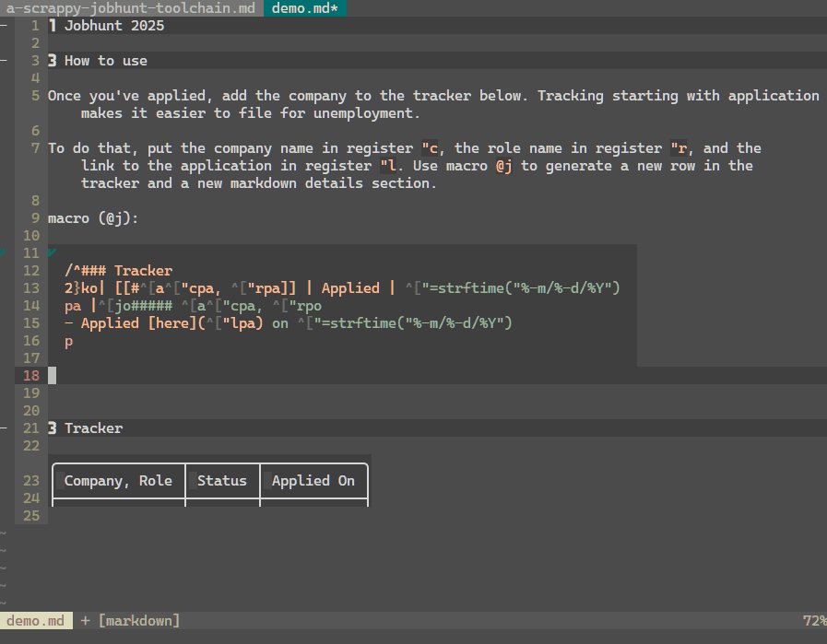Click the single p on line 16
This screenshot has width=827, height=644.
click(68, 342)
